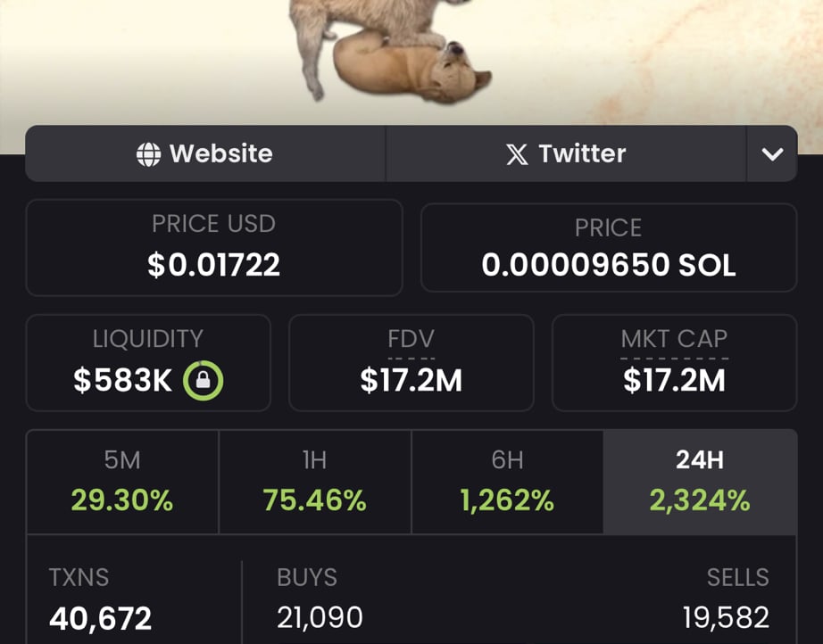Open the Website link
Image resolution: width=823 pixels, height=644 pixels.
pos(205,153)
